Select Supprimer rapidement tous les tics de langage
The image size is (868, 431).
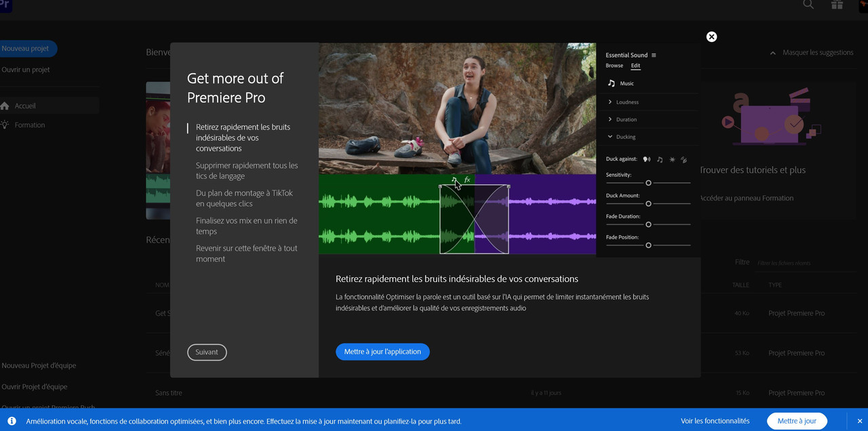[247, 171]
